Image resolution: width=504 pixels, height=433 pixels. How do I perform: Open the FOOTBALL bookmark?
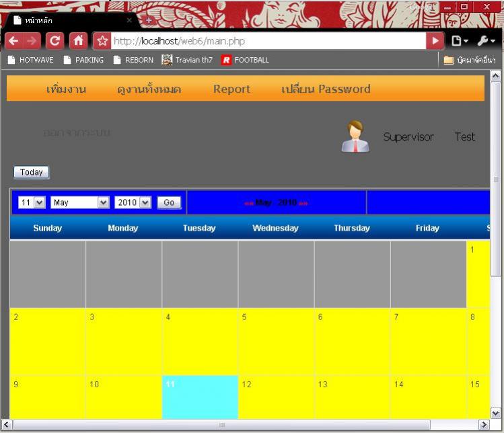(x=245, y=60)
